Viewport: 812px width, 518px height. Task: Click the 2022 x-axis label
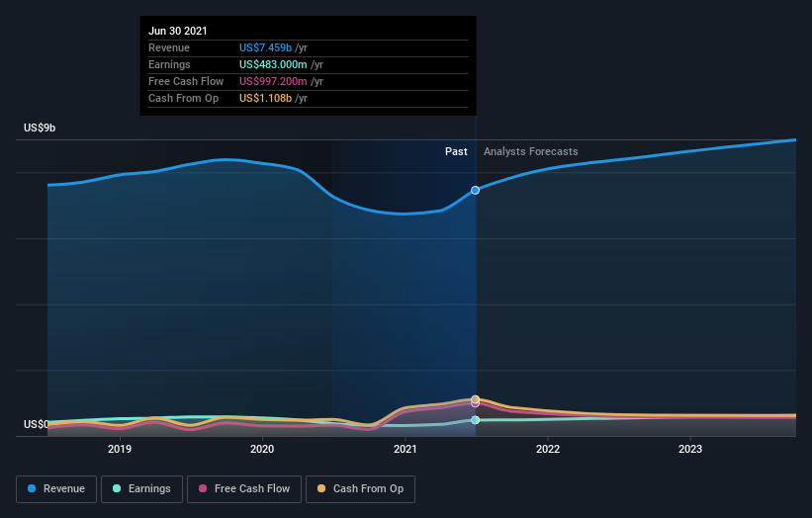pos(548,449)
